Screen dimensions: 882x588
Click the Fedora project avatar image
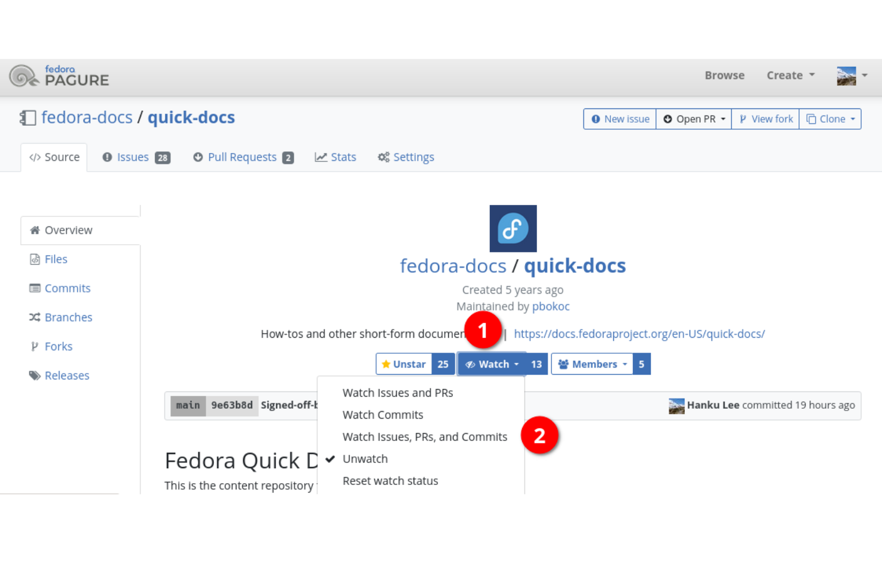pyautogui.click(x=513, y=228)
